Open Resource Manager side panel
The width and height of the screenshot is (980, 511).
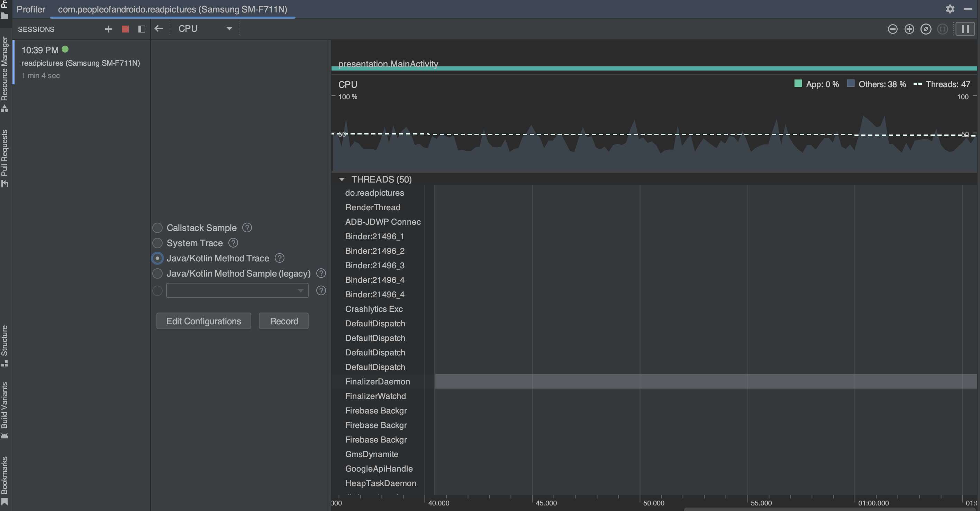click(4, 74)
